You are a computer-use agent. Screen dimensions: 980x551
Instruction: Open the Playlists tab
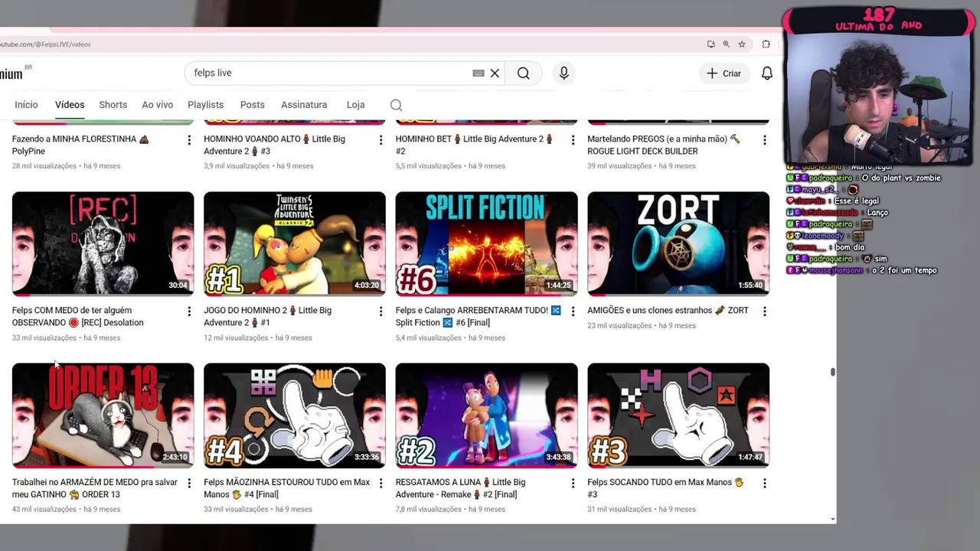pyautogui.click(x=205, y=105)
